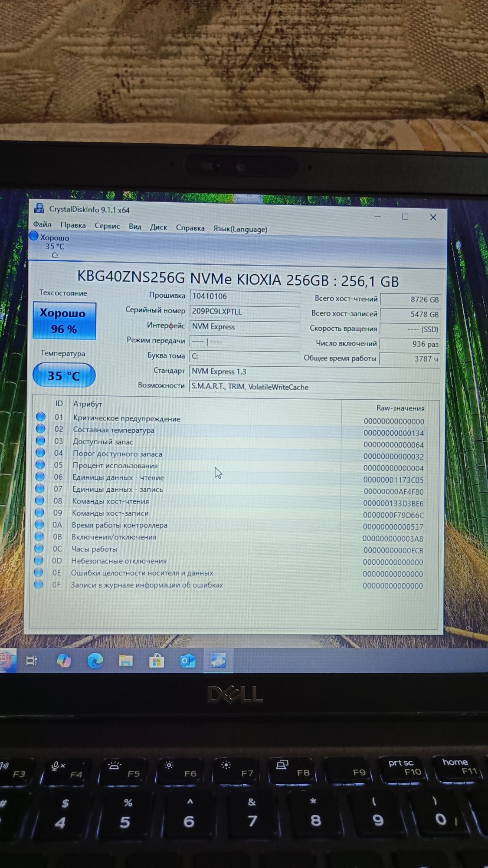488x868 pixels.
Task: Click the Прошивка field 10410106
Action: (x=245, y=296)
